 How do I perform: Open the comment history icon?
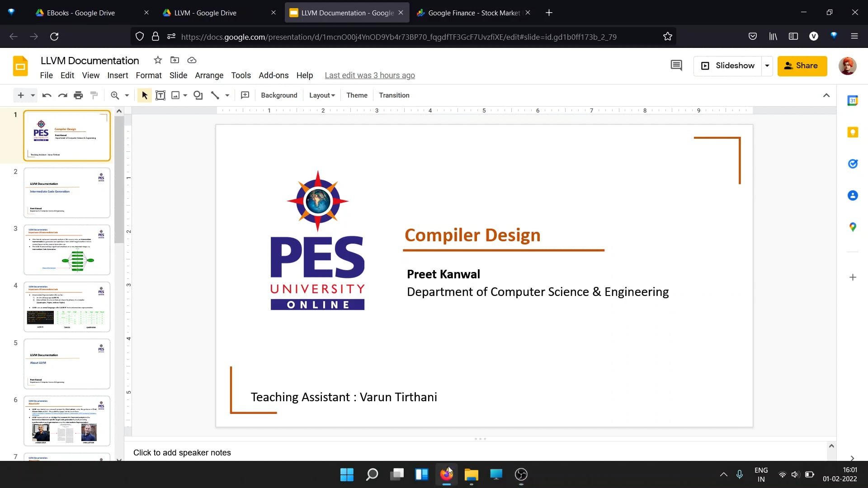tap(676, 66)
